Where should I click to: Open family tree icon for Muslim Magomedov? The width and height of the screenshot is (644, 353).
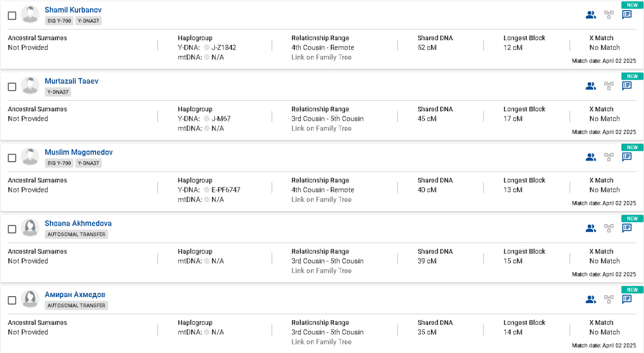pos(609,157)
